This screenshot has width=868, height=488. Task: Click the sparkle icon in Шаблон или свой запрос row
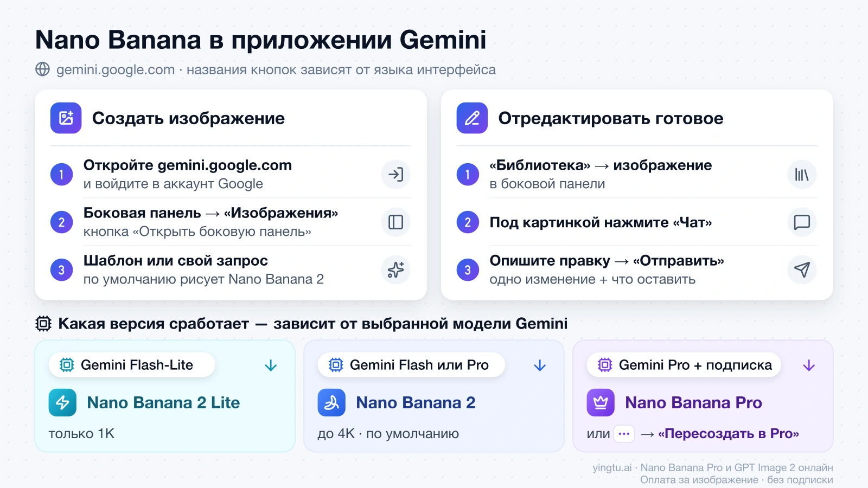pyautogui.click(x=395, y=270)
